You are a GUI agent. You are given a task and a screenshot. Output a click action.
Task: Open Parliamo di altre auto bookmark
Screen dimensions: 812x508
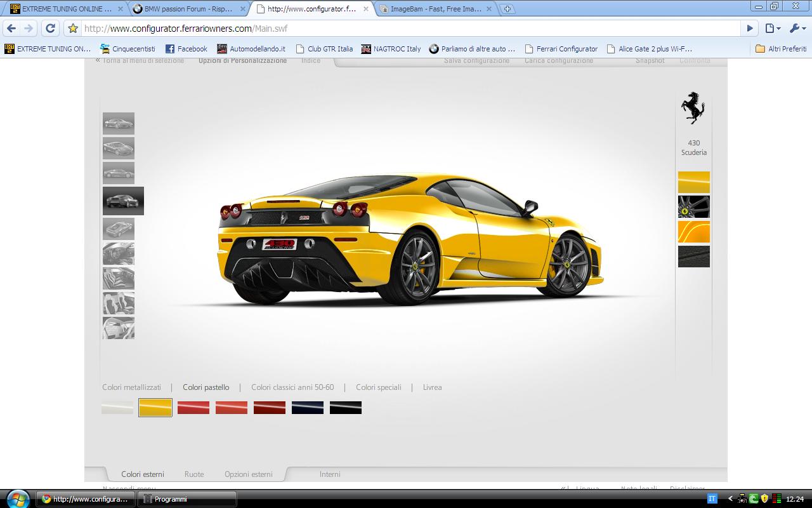point(472,49)
